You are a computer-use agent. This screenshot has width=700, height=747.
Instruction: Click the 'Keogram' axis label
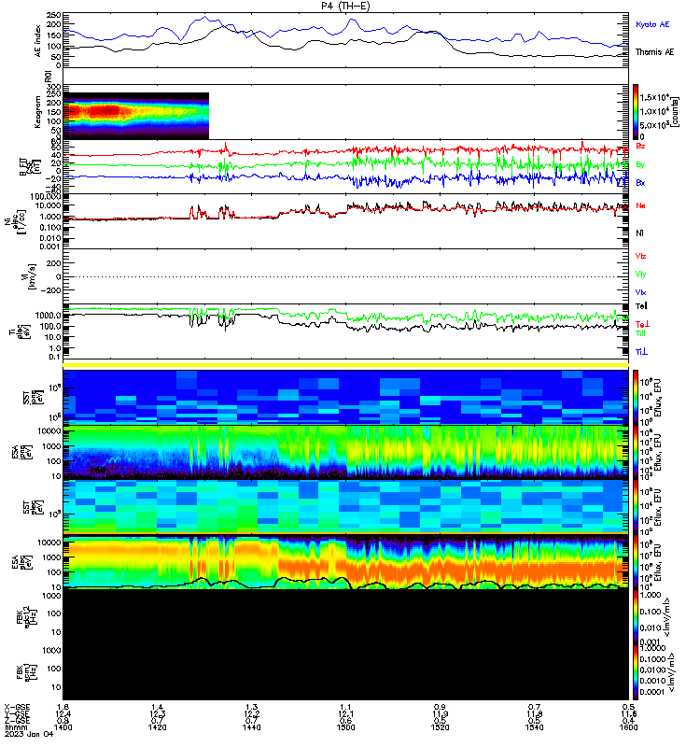point(37,112)
